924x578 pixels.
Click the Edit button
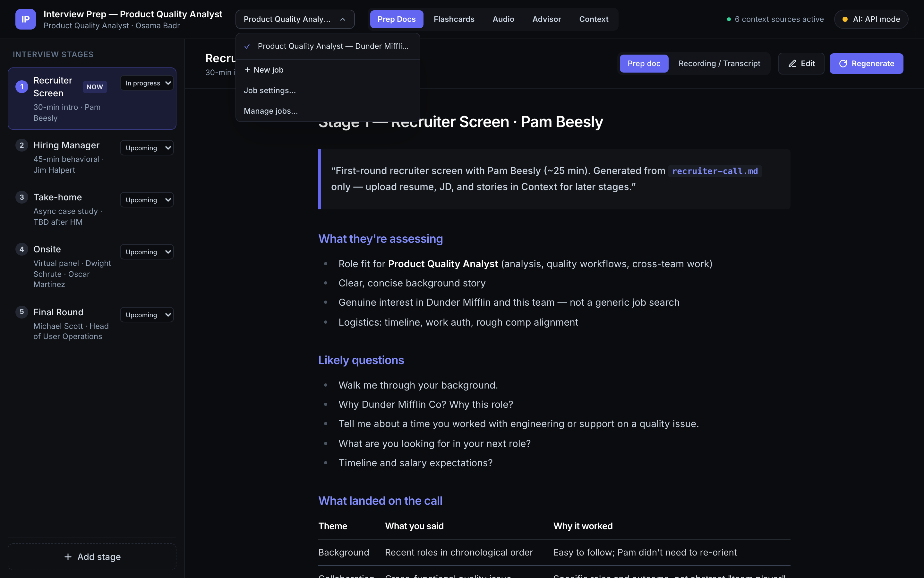801,64
